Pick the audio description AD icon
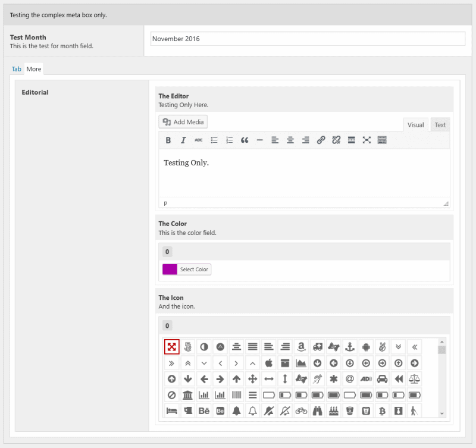Viewport: 476px width, 448px height. click(x=366, y=379)
